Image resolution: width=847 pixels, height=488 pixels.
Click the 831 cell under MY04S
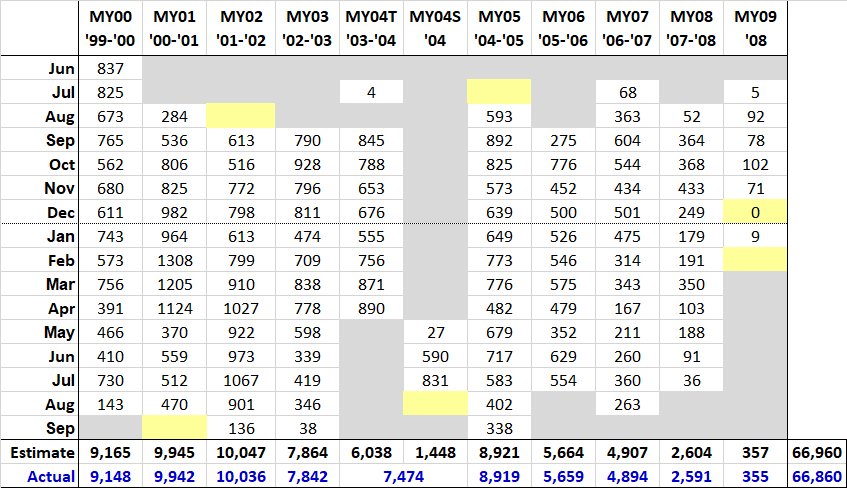(435, 380)
